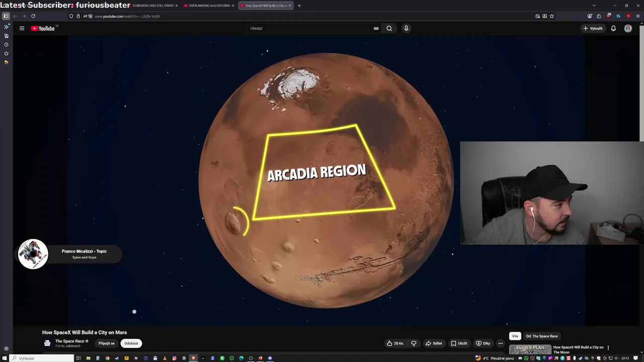Open tracking protection shield icon
The height and width of the screenshot is (362, 644).
71,16
